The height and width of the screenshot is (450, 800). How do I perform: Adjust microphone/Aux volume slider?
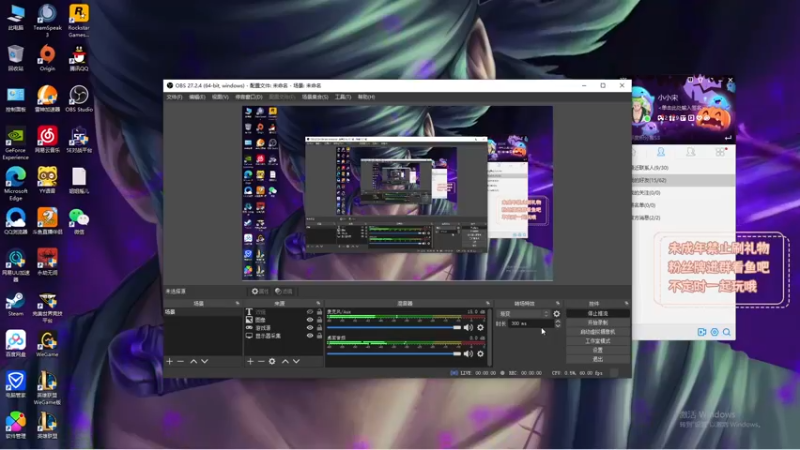(x=394, y=327)
